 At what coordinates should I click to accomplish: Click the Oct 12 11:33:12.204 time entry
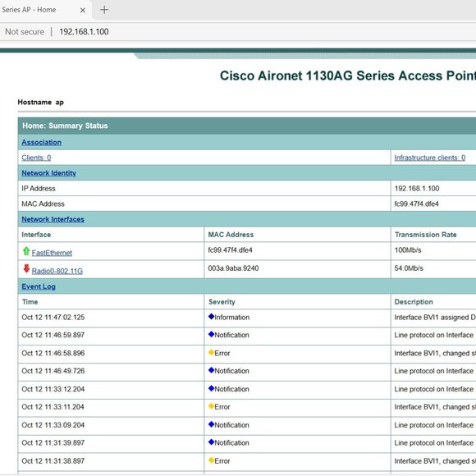[x=53, y=389]
